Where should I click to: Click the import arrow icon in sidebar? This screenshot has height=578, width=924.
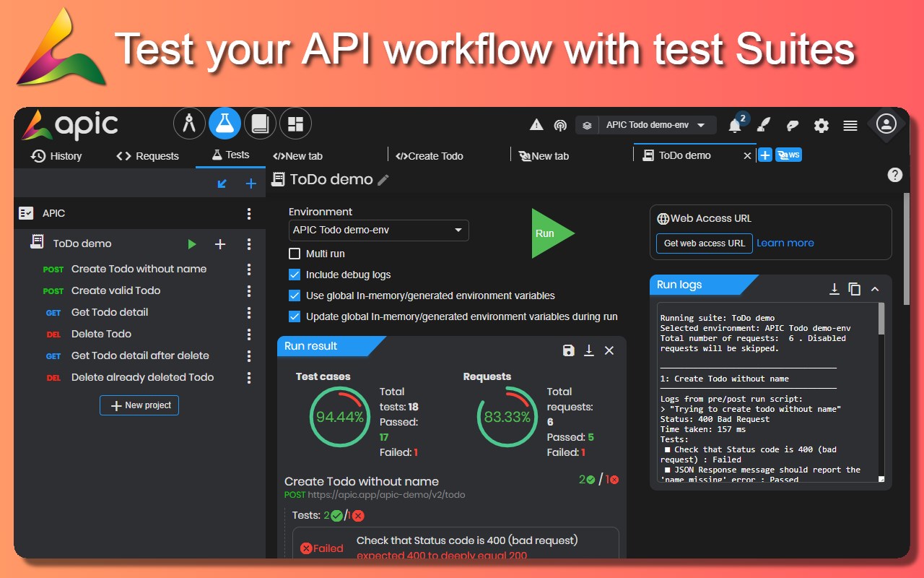(222, 184)
